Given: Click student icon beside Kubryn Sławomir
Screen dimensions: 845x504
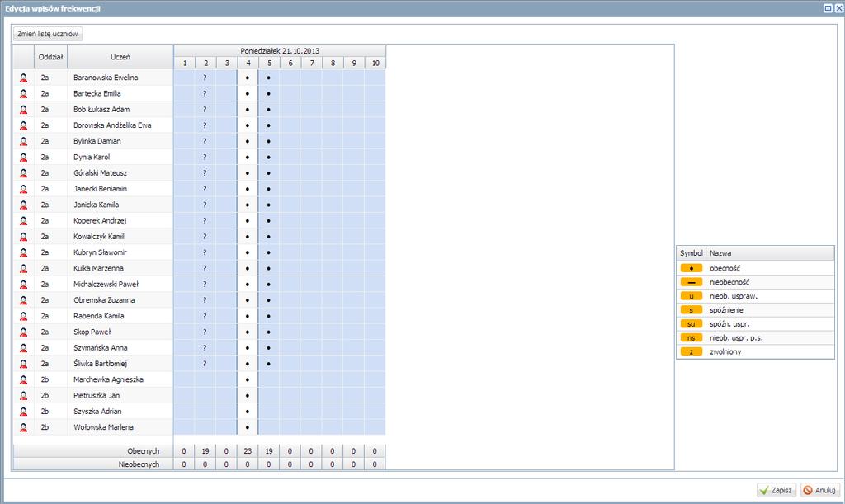Looking at the screenshot, I should [23, 252].
